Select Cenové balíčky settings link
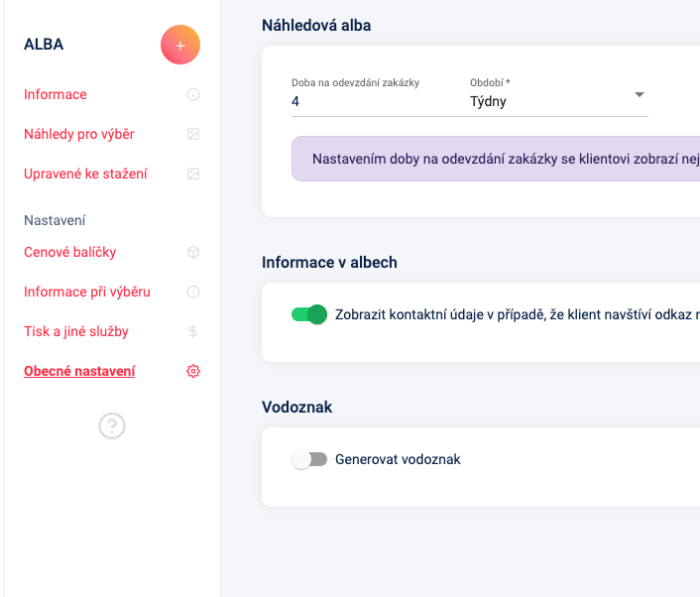700x597 pixels. pos(70,252)
